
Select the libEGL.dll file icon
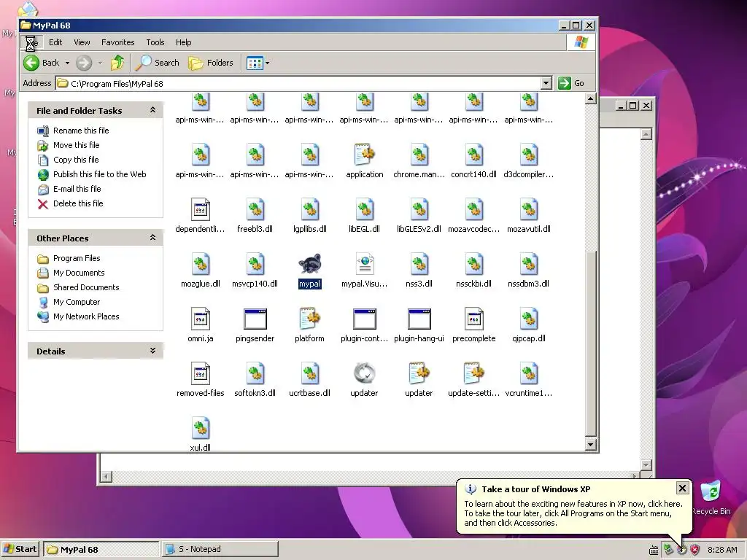click(365, 209)
